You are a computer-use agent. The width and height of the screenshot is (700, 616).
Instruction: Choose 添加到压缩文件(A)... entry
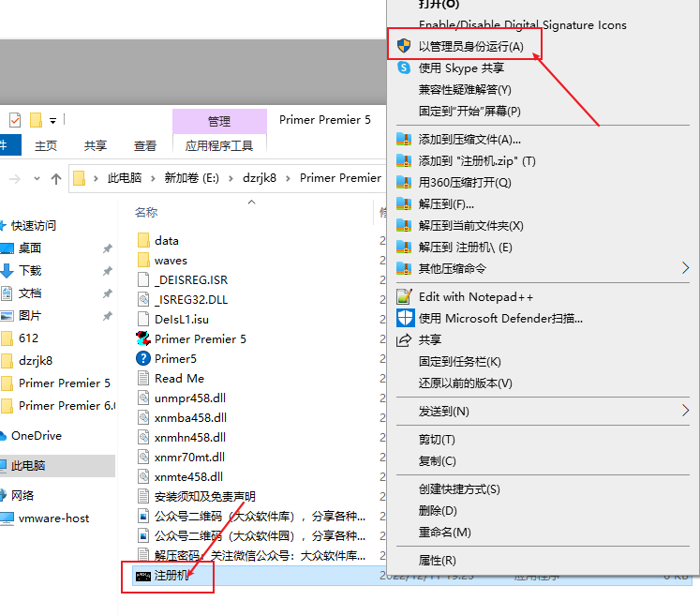tap(469, 140)
